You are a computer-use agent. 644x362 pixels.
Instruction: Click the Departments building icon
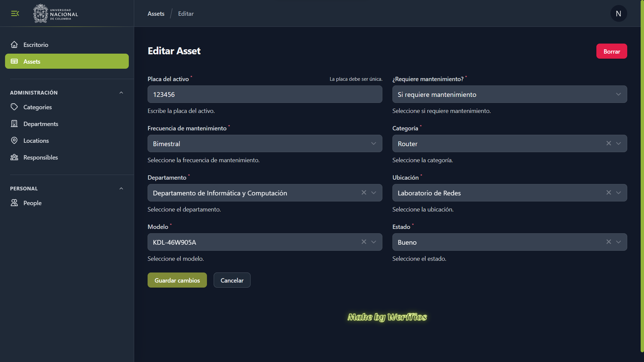pos(14,124)
